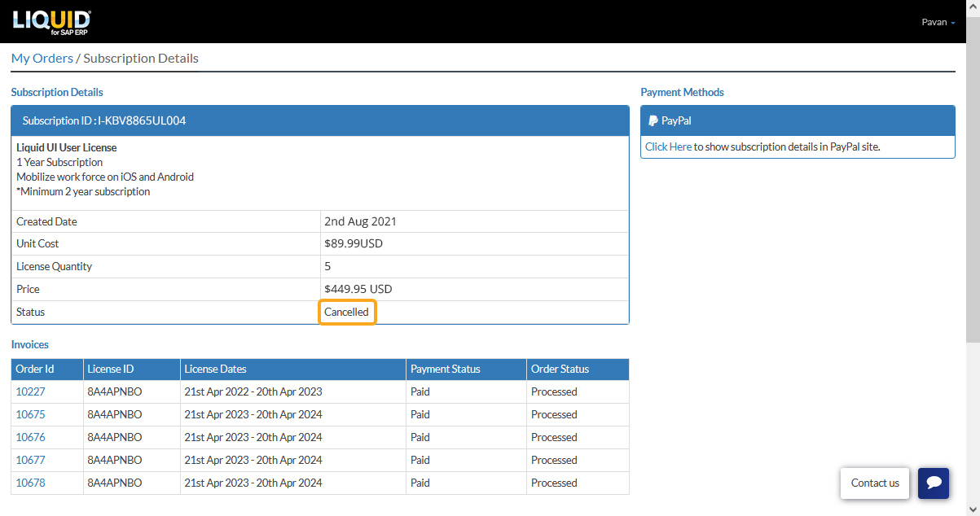Click the Order Id column header
980x516 pixels.
[x=47, y=369]
